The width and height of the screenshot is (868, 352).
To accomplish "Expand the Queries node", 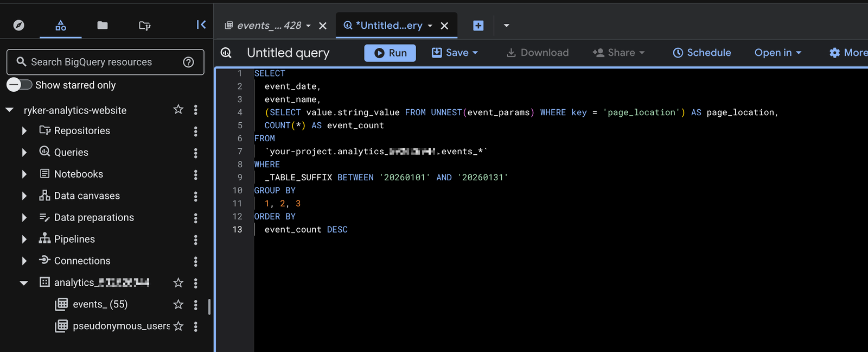I will coord(24,153).
